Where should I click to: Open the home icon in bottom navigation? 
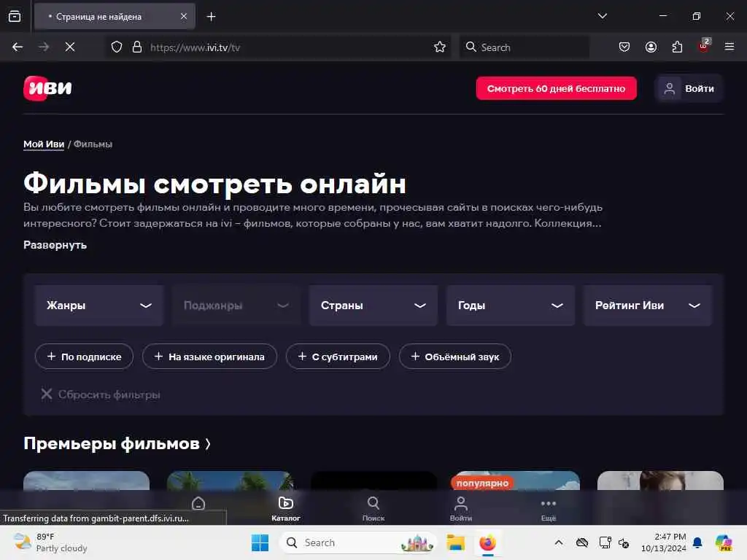[198, 504]
